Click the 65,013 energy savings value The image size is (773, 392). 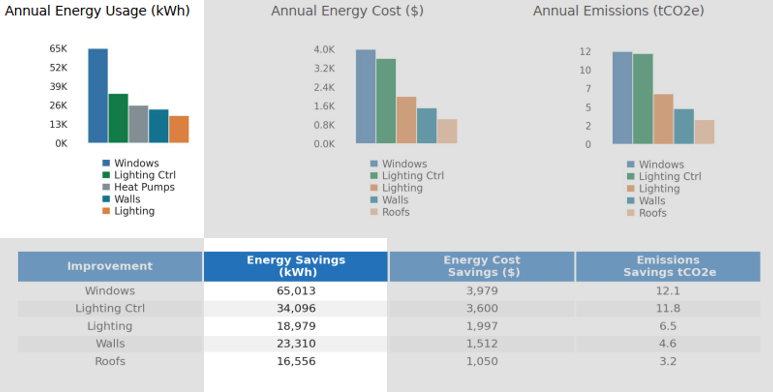pyautogui.click(x=296, y=291)
